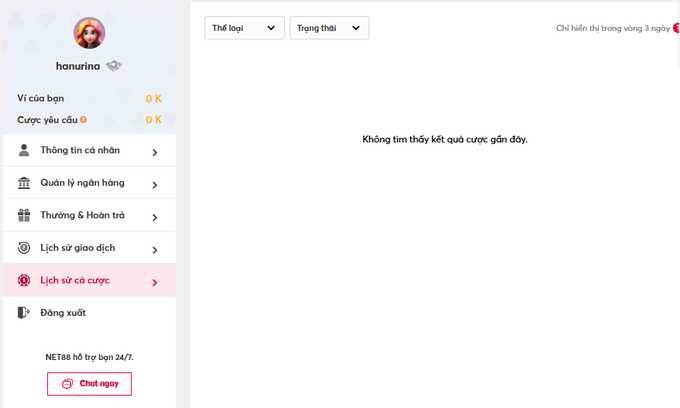Open the Thể loại dropdown
The height and width of the screenshot is (408, 680).
(244, 28)
